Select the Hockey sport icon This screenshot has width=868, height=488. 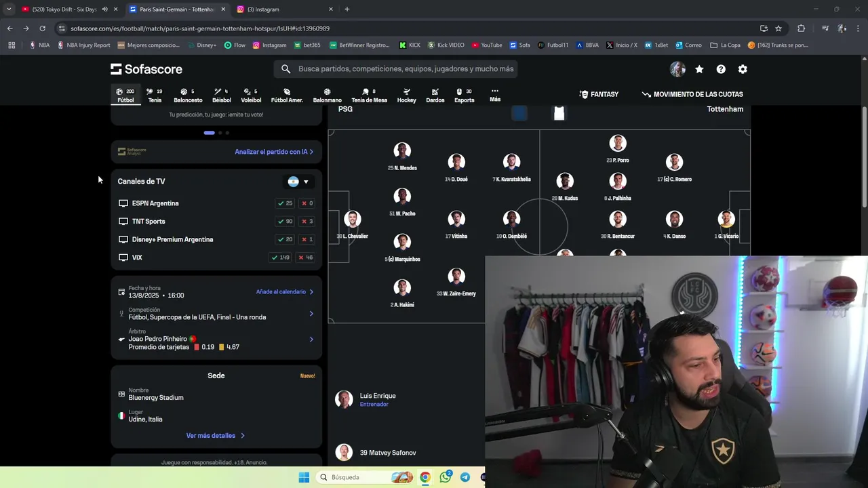[x=407, y=95]
